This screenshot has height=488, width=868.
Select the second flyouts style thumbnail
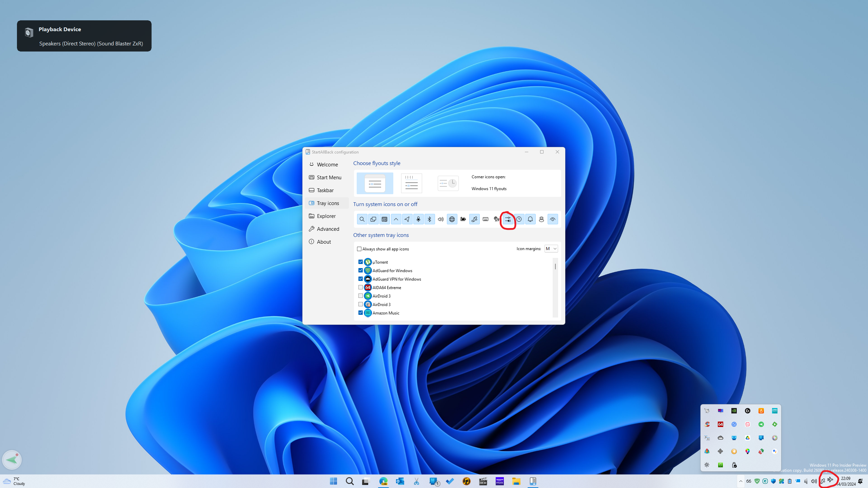(411, 183)
